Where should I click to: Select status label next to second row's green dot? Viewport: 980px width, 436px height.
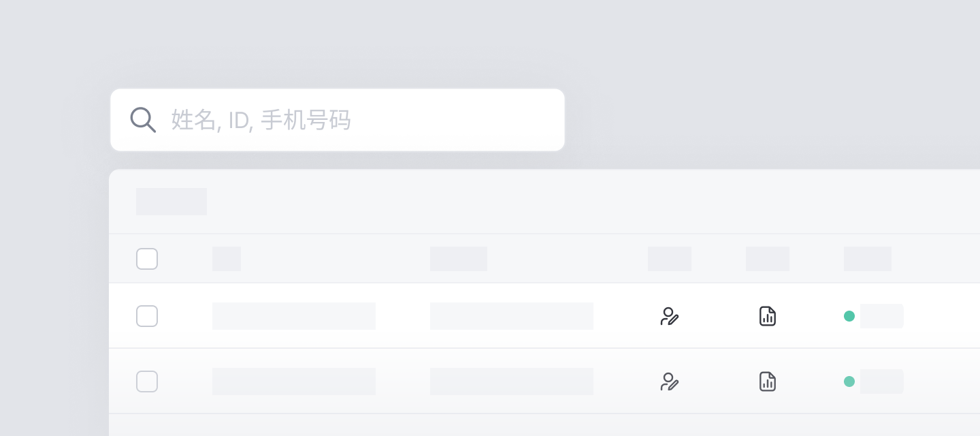click(x=882, y=381)
